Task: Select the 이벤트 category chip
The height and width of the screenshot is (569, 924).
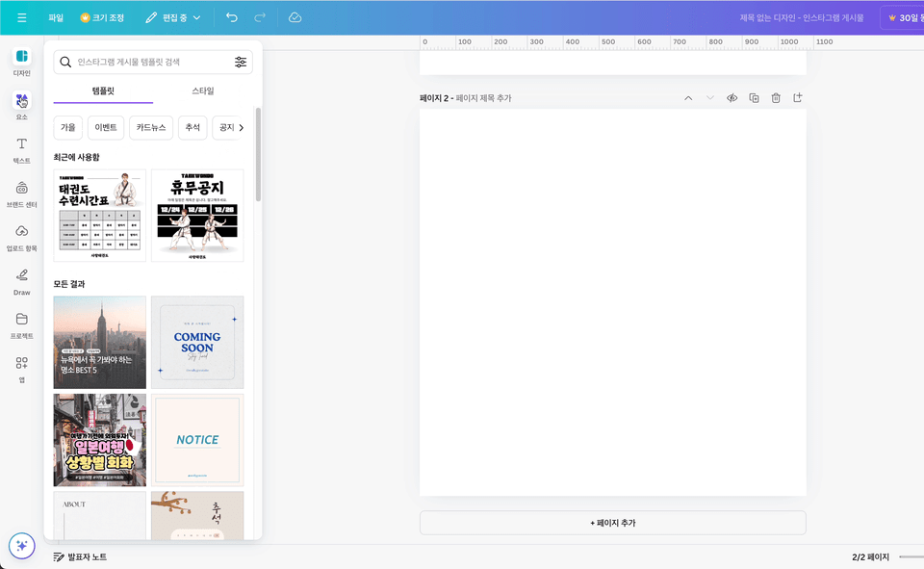Action: click(x=106, y=127)
